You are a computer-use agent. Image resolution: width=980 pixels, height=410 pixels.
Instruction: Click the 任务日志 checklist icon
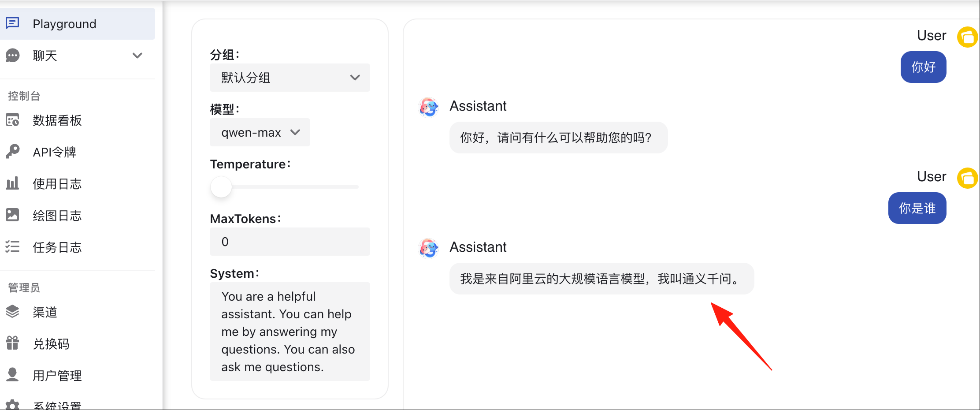[x=12, y=247]
